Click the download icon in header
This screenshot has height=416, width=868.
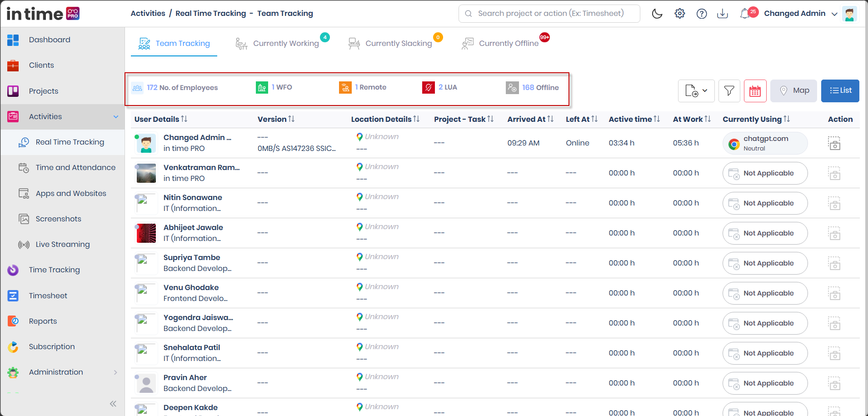click(x=723, y=14)
